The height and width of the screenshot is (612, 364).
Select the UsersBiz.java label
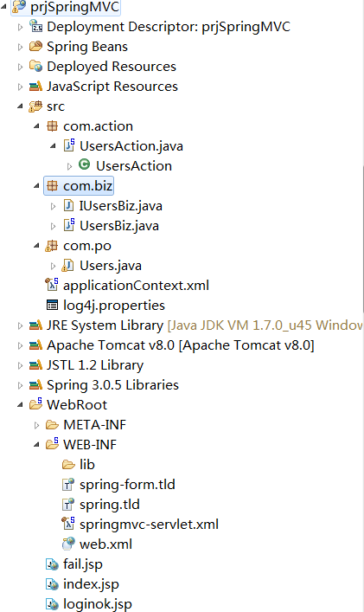point(118,226)
